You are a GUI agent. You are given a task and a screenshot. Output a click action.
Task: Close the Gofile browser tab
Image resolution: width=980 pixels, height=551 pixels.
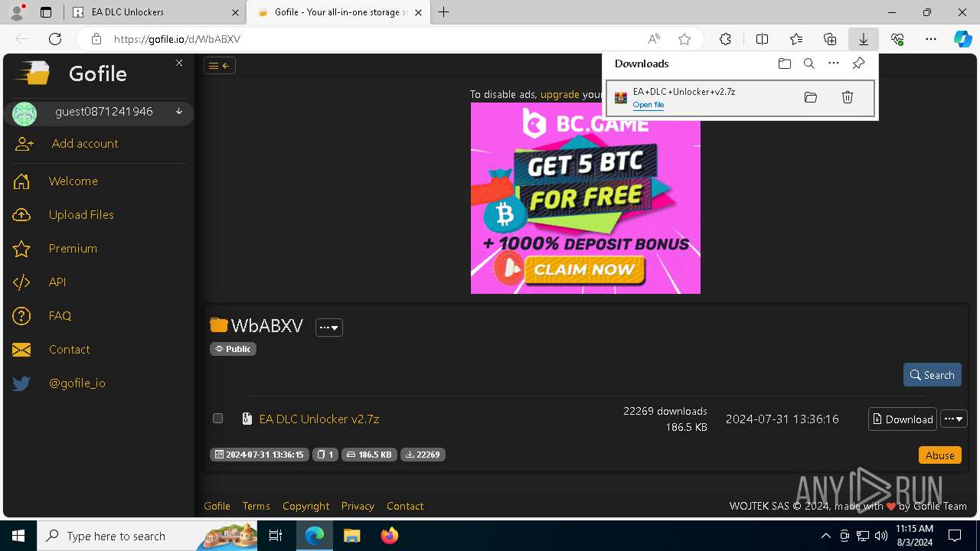click(418, 12)
